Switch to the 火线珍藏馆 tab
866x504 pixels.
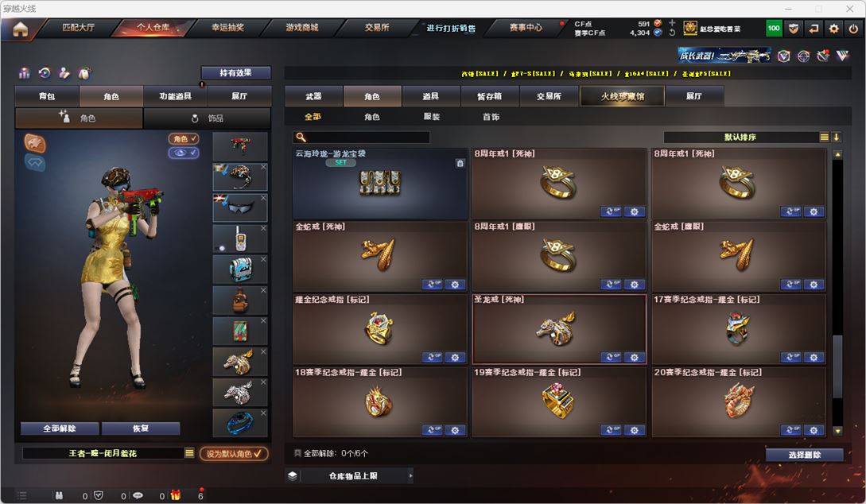622,96
